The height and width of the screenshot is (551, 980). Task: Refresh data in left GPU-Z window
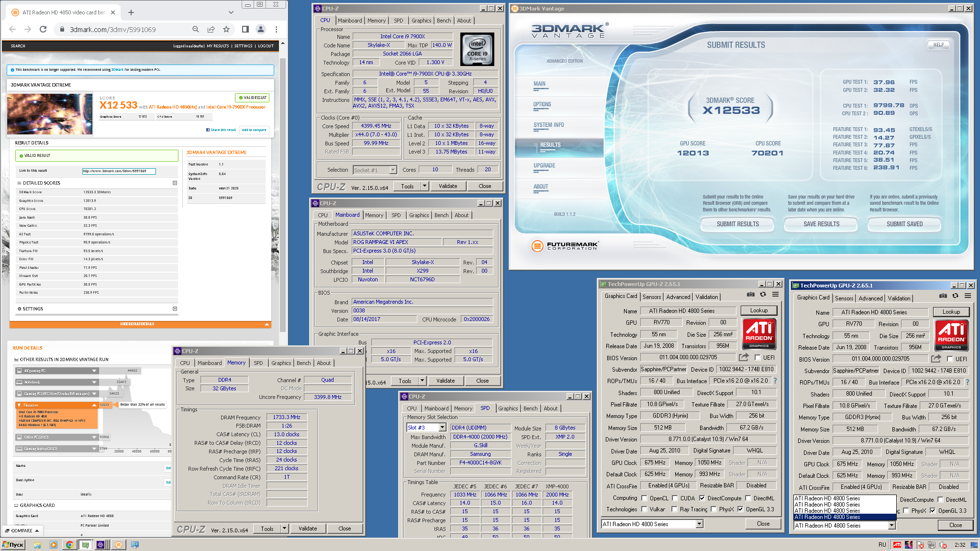pos(763,295)
